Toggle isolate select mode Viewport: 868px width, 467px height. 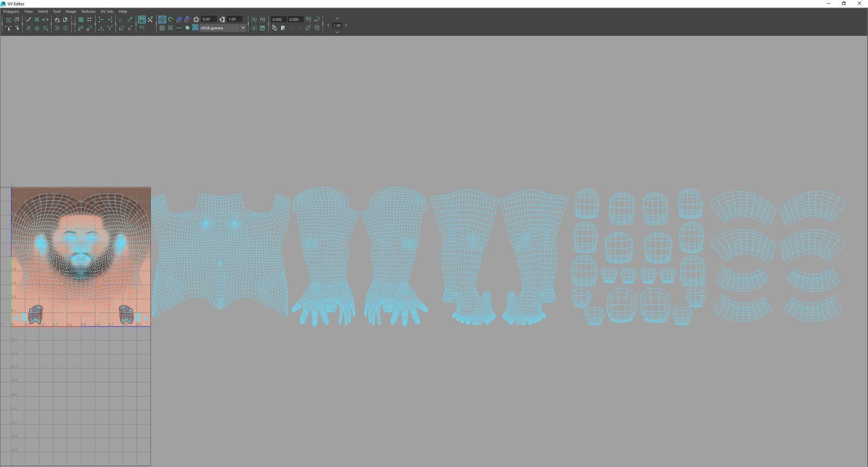point(121,19)
